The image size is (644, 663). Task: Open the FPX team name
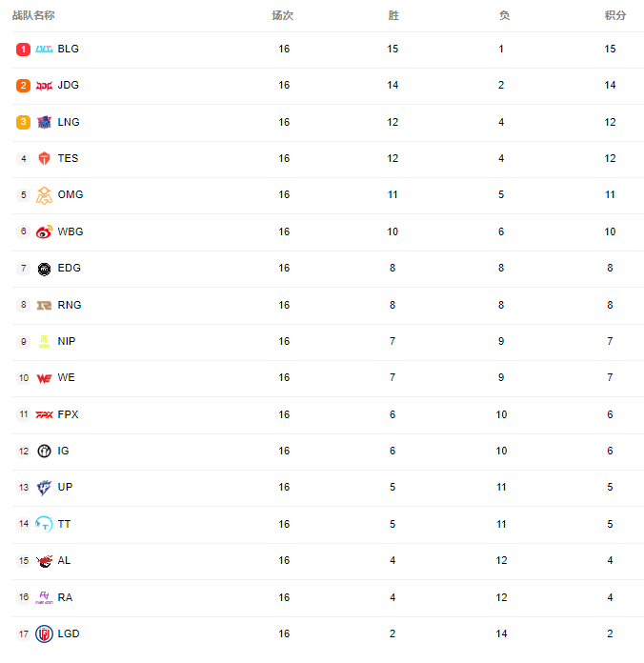[68, 414]
